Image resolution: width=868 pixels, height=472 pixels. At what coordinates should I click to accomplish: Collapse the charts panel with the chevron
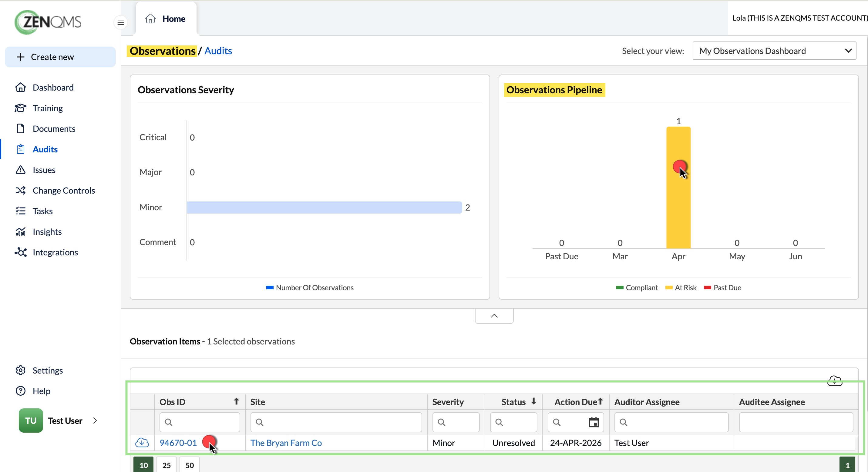pos(494,315)
